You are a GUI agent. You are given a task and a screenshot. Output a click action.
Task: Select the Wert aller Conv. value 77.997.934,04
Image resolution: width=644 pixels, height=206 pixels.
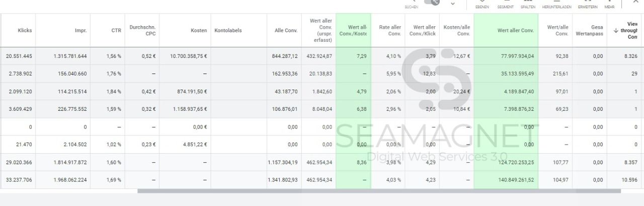point(516,56)
